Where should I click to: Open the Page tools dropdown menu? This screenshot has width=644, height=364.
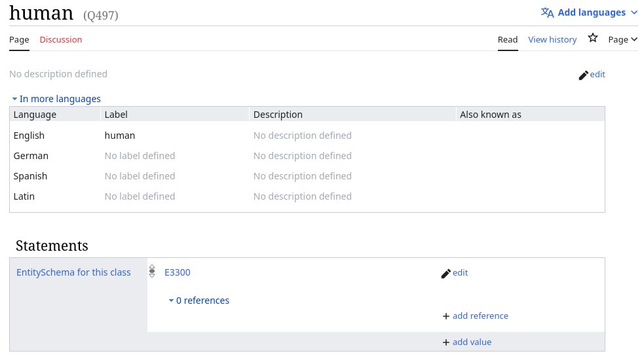pos(622,39)
